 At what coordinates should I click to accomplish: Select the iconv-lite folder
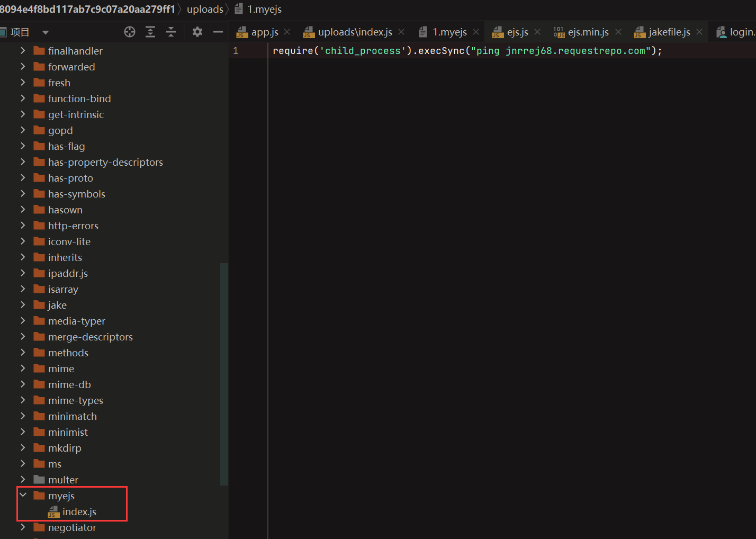pyautogui.click(x=69, y=241)
